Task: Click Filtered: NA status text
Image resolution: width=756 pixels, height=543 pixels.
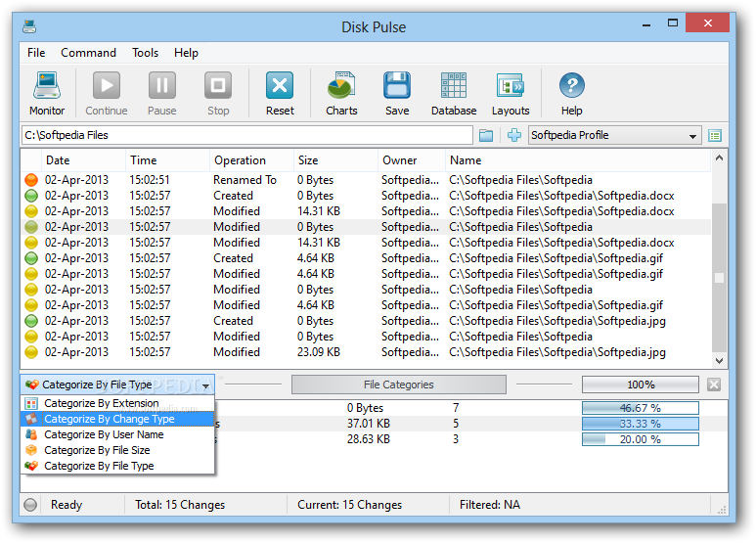Action: coord(490,505)
